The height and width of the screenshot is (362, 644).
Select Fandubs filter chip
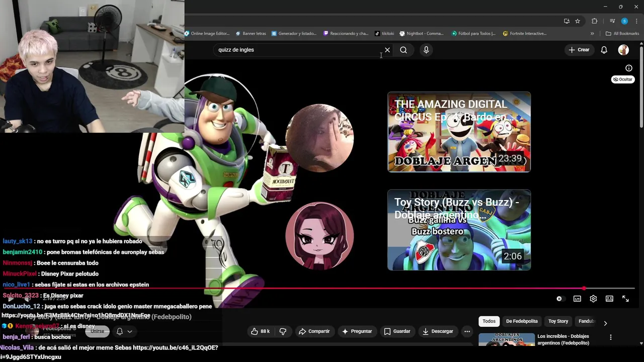[x=586, y=321]
